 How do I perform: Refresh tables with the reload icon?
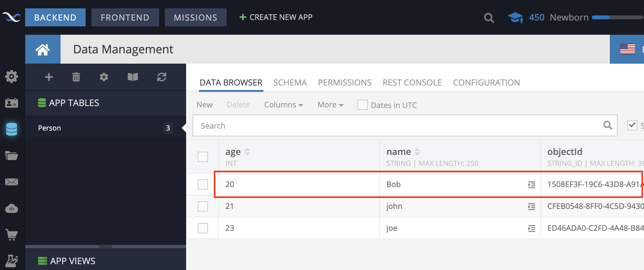(162, 77)
